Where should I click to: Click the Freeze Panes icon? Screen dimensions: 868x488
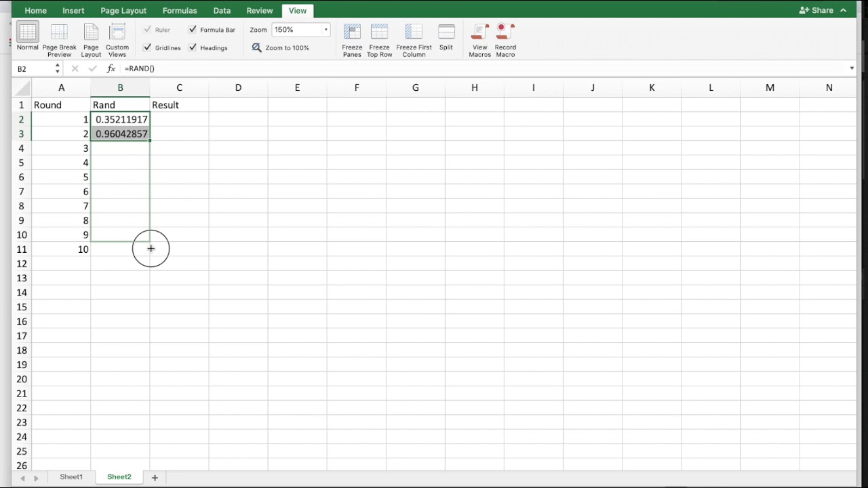click(352, 41)
